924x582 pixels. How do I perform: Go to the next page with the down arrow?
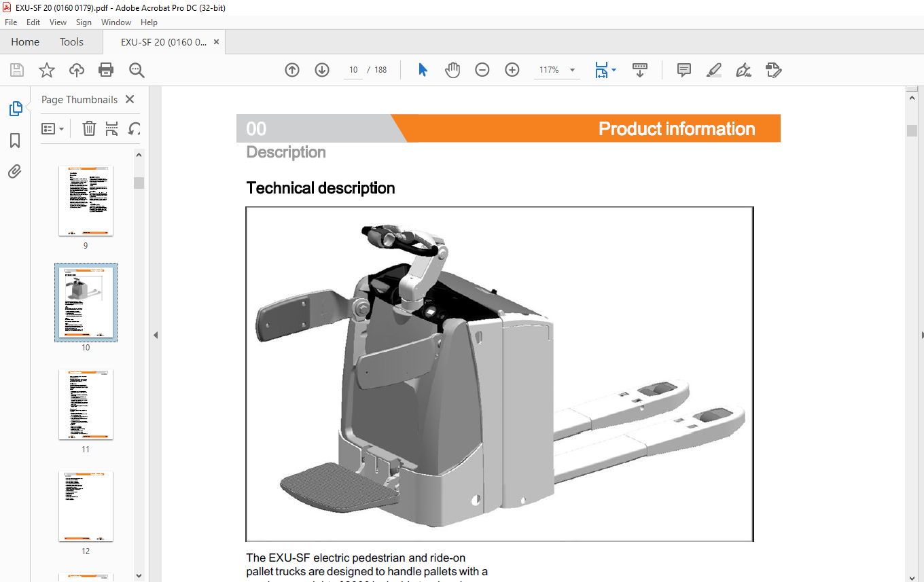322,70
